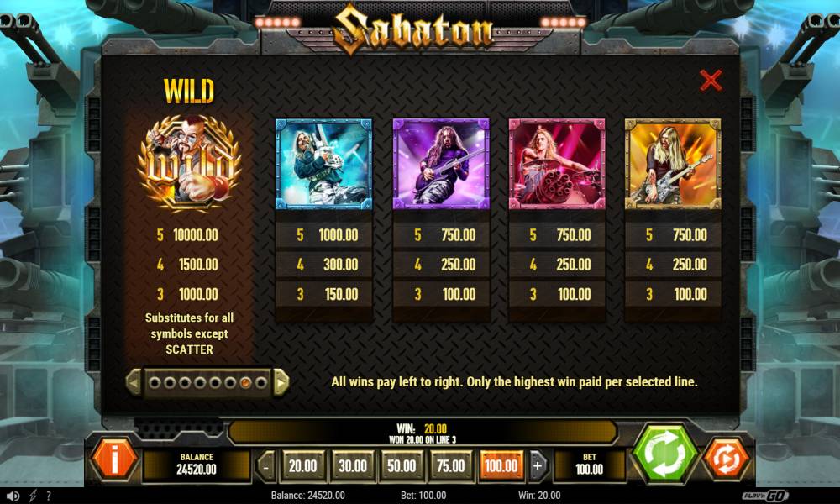Activate the orange autoplay button

(726, 459)
